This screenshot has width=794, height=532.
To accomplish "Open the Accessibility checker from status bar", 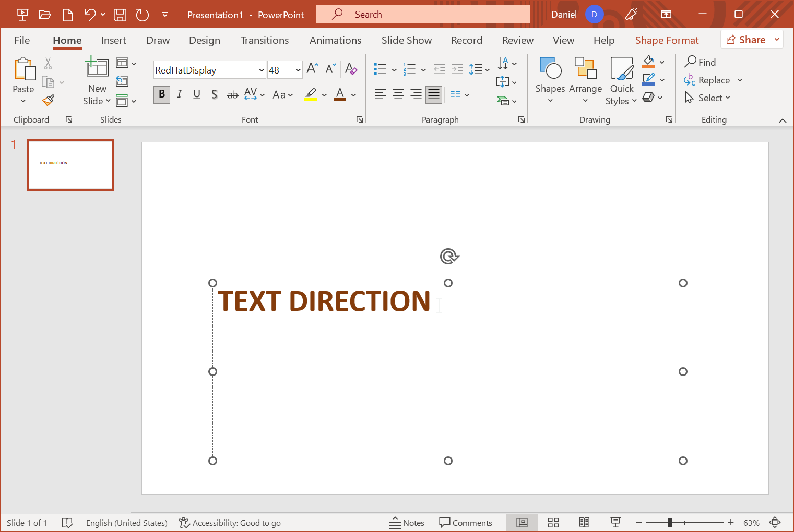I will click(x=230, y=523).
